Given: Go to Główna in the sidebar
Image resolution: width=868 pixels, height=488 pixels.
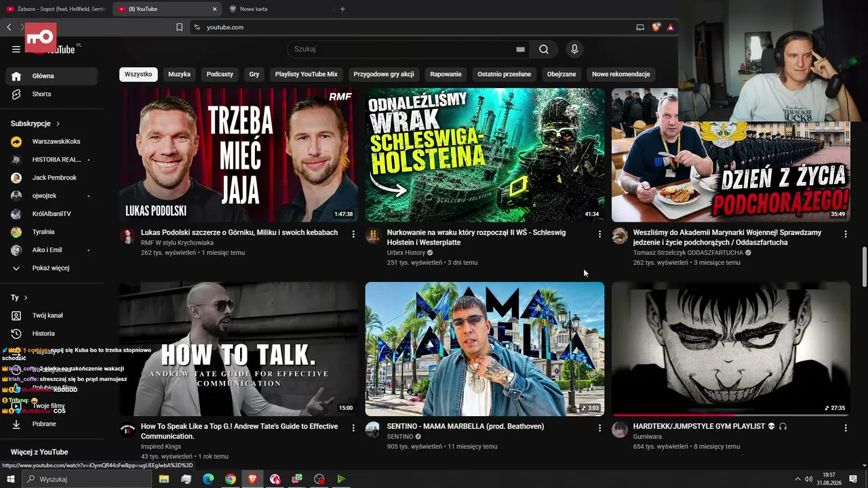Looking at the screenshot, I should [52, 76].
